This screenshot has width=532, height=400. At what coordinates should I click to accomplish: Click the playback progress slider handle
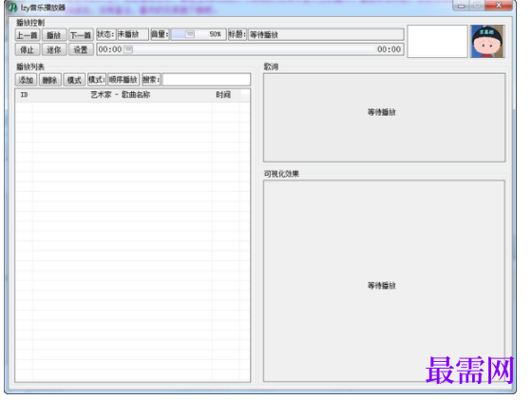click(128, 49)
